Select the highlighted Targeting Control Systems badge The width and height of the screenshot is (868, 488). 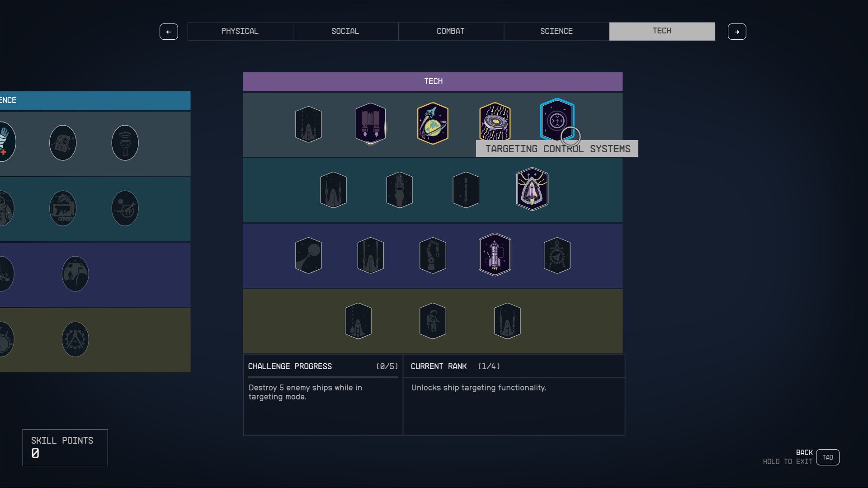pos(557,120)
